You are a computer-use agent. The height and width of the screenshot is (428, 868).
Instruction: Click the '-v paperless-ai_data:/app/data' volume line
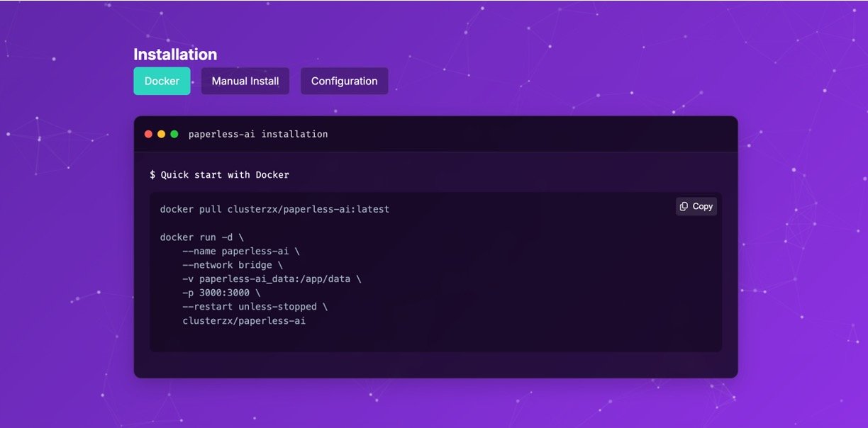(272, 279)
